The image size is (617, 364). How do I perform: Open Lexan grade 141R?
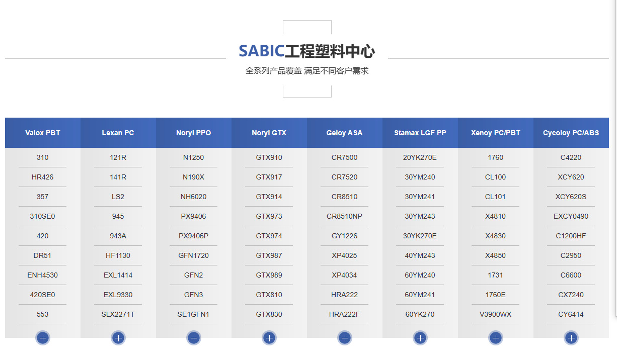(118, 177)
